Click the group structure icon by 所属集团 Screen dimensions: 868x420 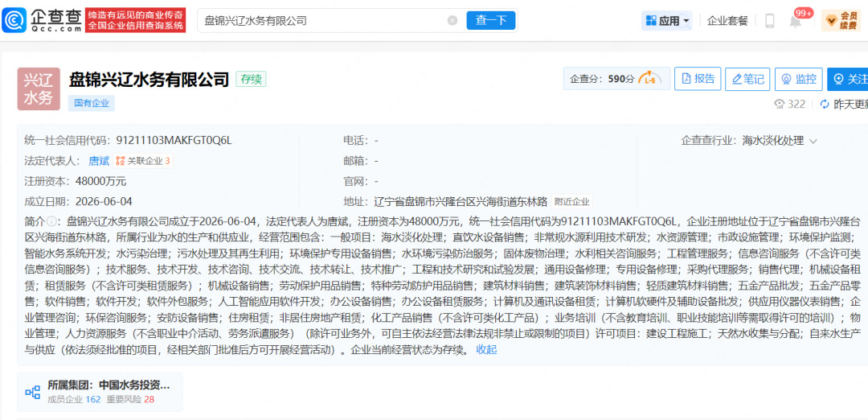33,393
